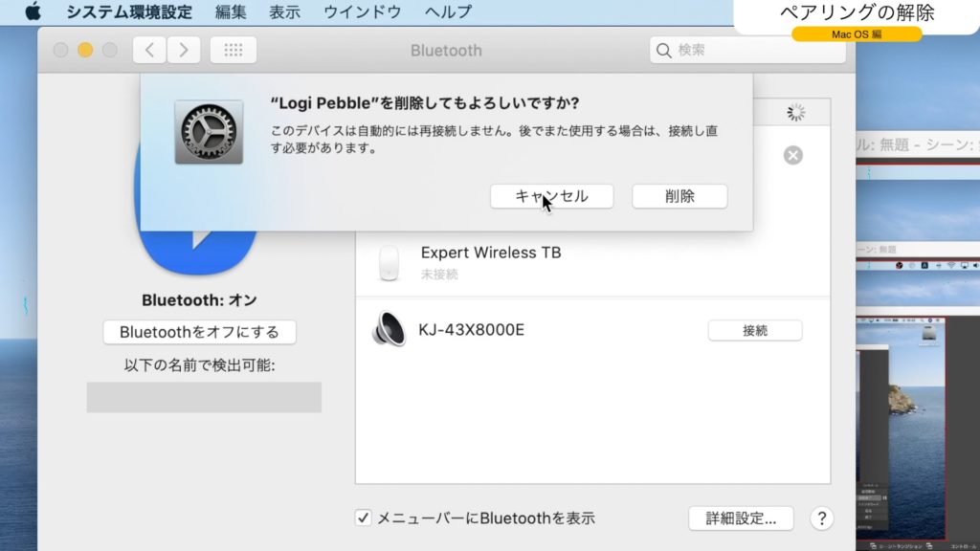Click the 以下の名前で検出可能: label
The image size is (980, 551).
pyautogui.click(x=199, y=365)
